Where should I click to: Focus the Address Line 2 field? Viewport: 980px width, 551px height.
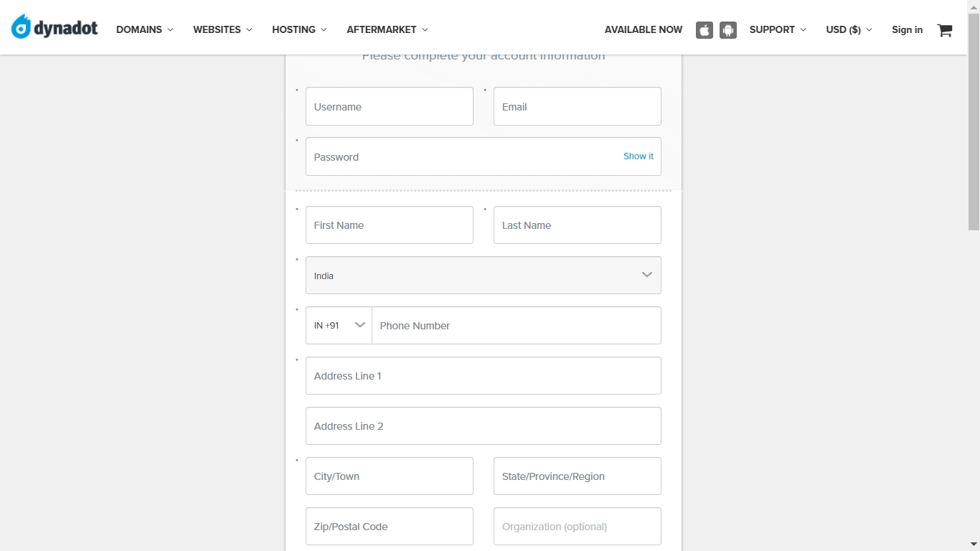484,426
